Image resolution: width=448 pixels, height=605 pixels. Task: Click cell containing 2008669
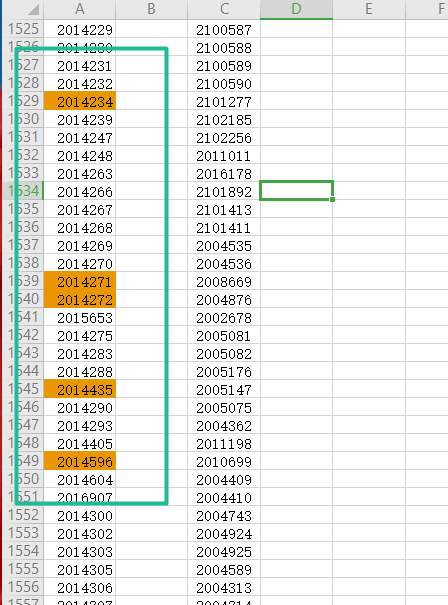coord(224,281)
